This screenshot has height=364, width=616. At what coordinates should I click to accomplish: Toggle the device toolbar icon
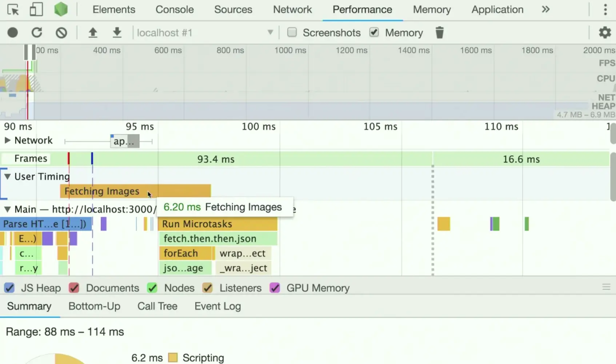(36, 9)
